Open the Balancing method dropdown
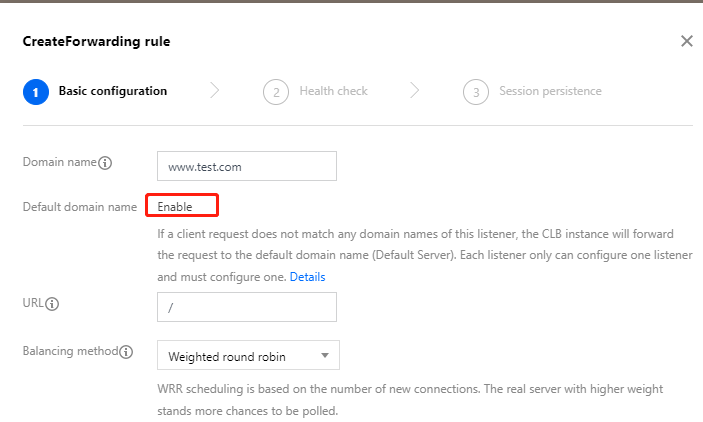 tap(248, 355)
